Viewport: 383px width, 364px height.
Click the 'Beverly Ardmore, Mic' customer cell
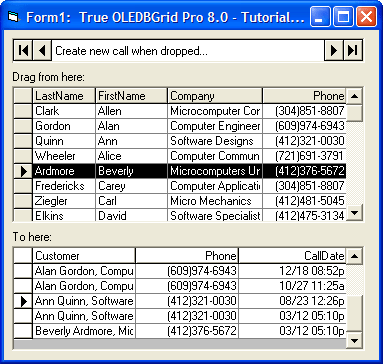point(84,331)
